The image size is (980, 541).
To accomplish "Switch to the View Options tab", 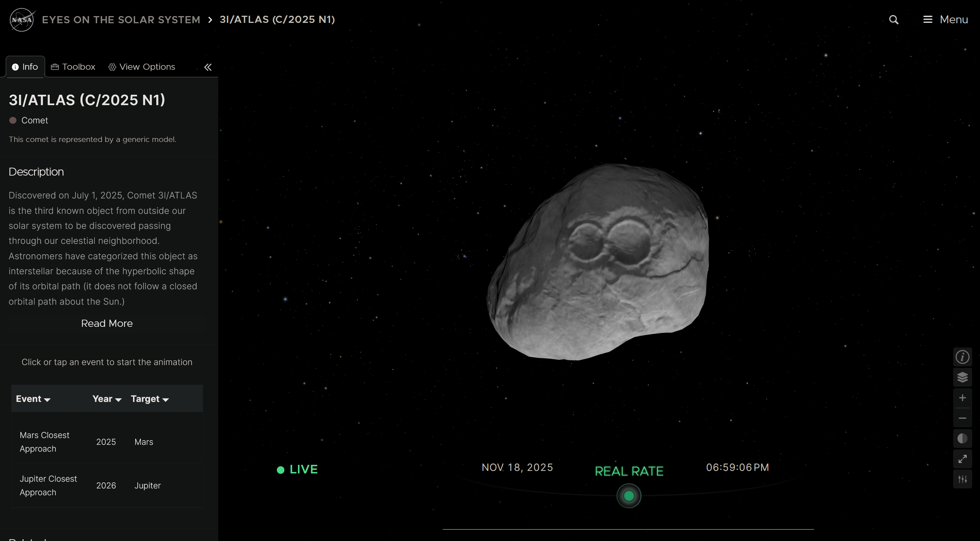I will tap(142, 67).
